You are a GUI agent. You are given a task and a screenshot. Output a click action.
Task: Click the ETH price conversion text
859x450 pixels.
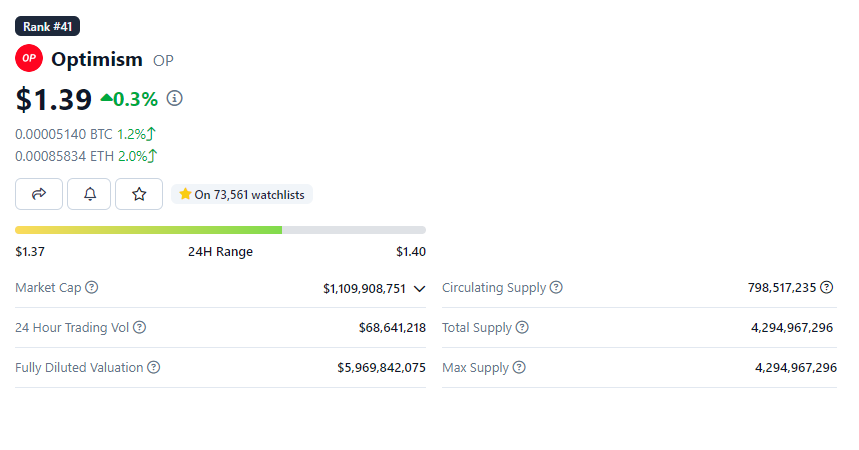tap(64, 156)
